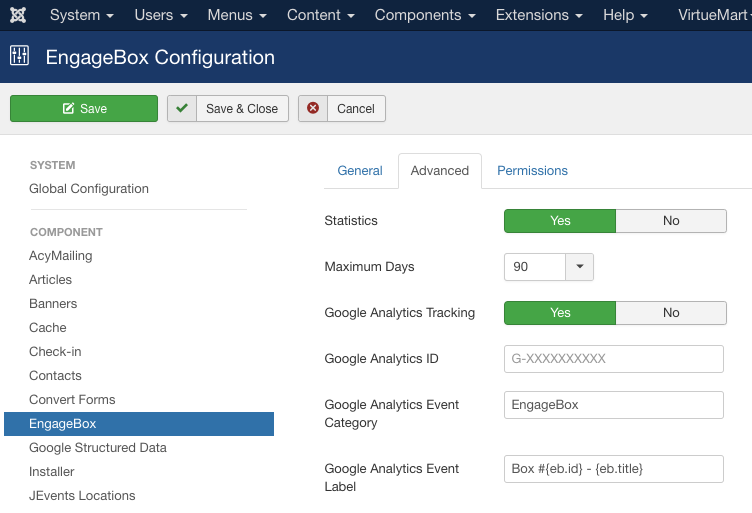
Task: Click the SYSTEM sidebar heading
Action: point(52,165)
